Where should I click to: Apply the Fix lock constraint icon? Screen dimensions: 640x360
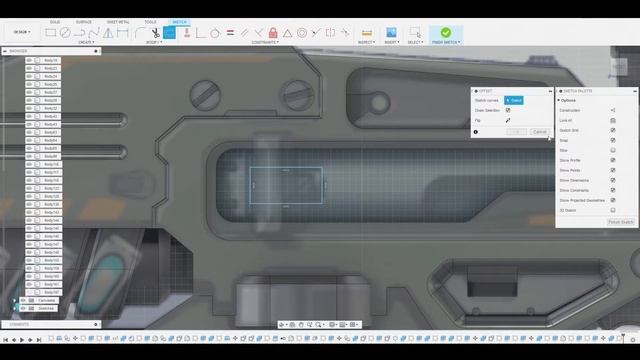[x=273, y=33]
